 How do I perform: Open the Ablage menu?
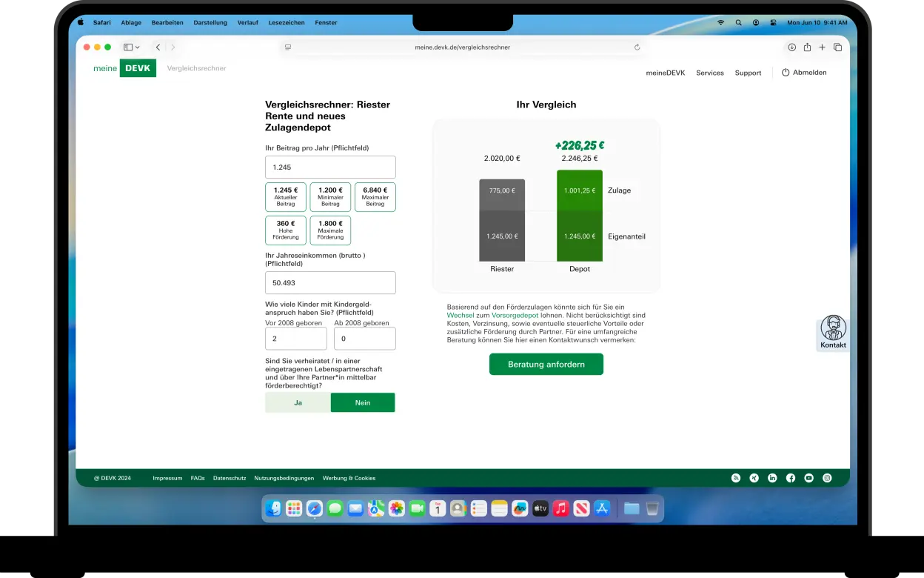pos(131,23)
